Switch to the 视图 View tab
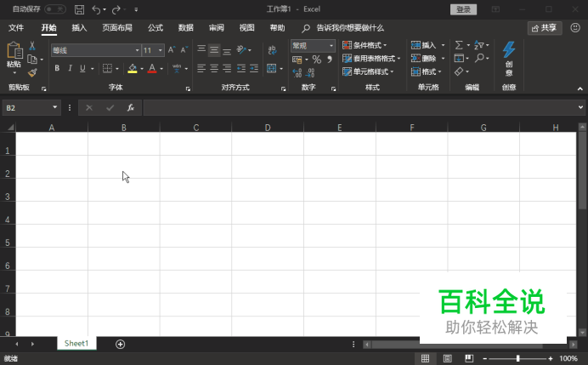 click(246, 28)
